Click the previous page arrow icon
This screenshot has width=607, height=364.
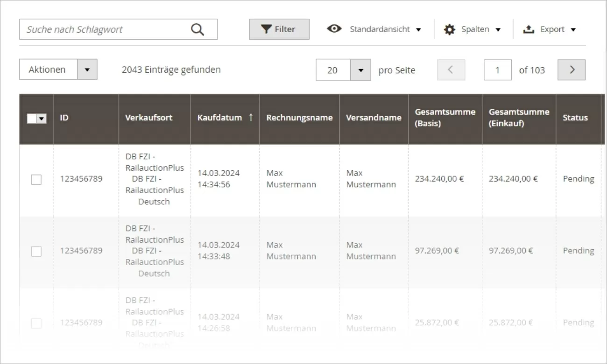[x=451, y=70]
